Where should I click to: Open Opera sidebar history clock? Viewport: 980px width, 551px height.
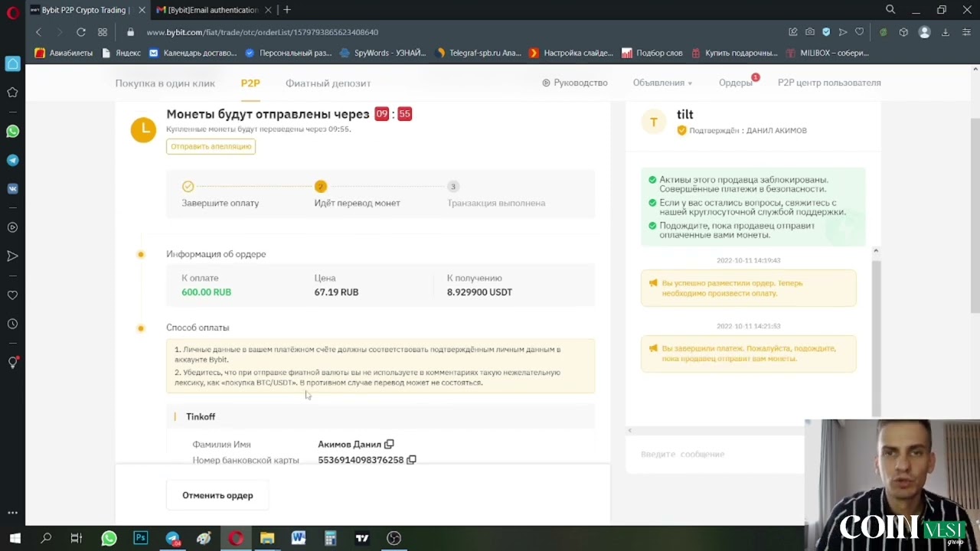click(12, 324)
